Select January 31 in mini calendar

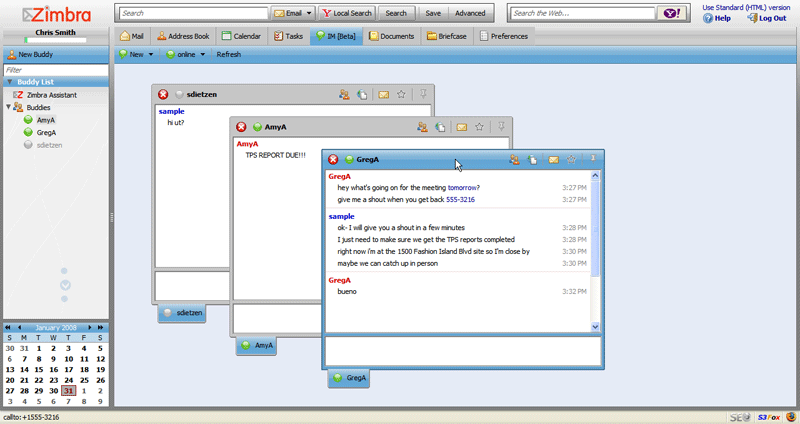[68, 391]
